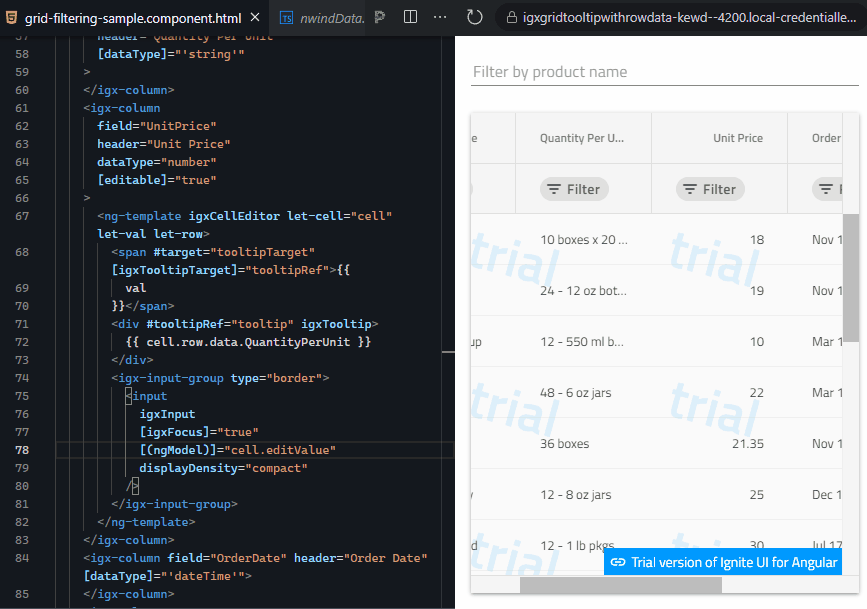Click the Filter by product name input

664,72
